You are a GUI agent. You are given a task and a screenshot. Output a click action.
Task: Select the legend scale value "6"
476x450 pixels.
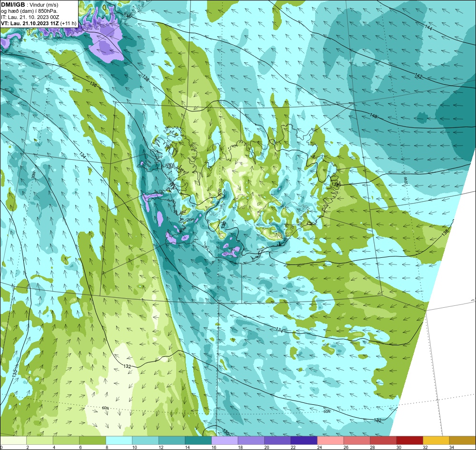pyautogui.click(x=80, y=447)
